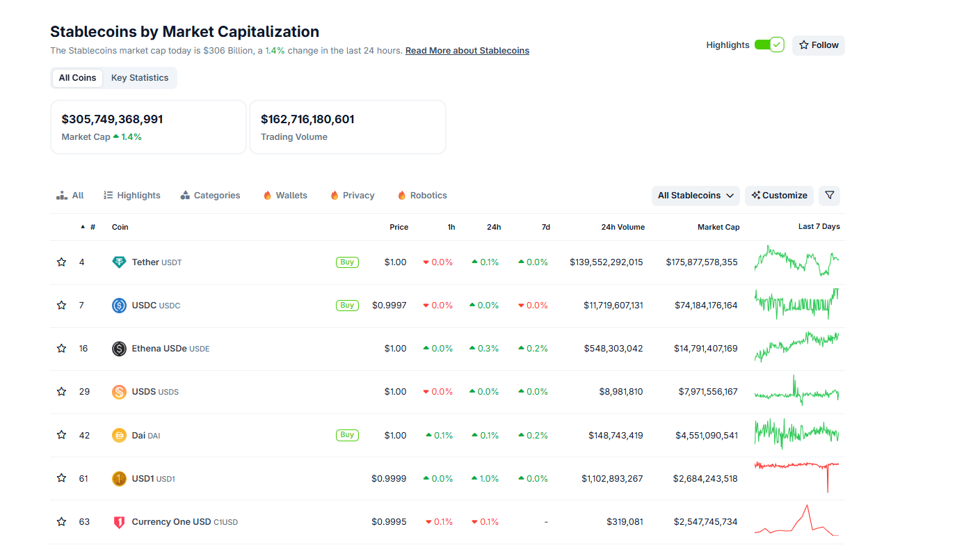Viewport: 980px width, 545px height.
Task: Click the Tether coin logo
Action: pyautogui.click(x=118, y=262)
